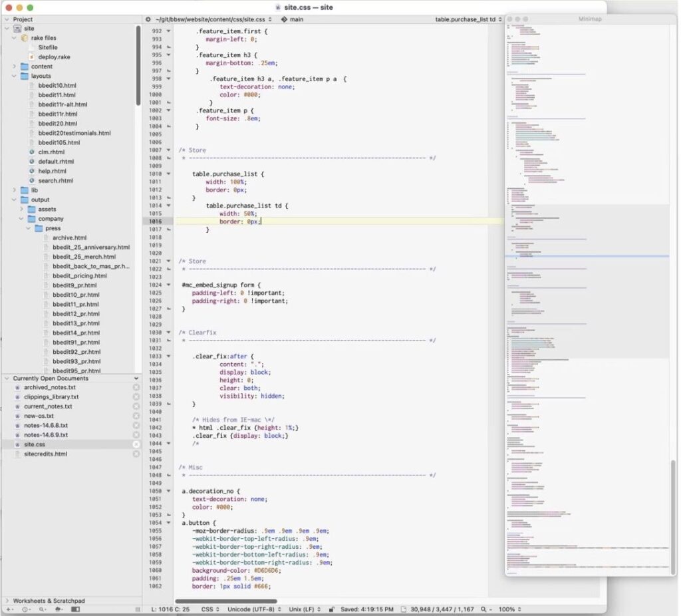Screen dimensions: 681x616
Task: Open the CSS language dropdown in status bar
Action: (210, 609)
